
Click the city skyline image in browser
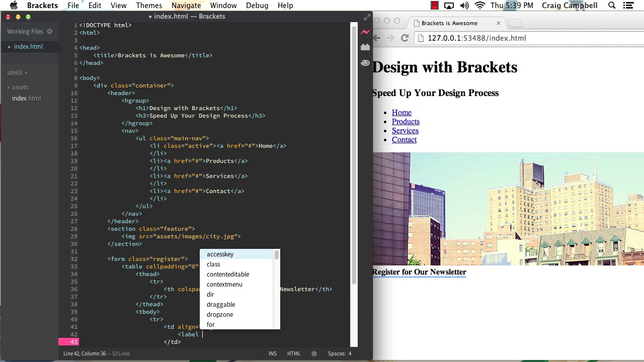508,209
